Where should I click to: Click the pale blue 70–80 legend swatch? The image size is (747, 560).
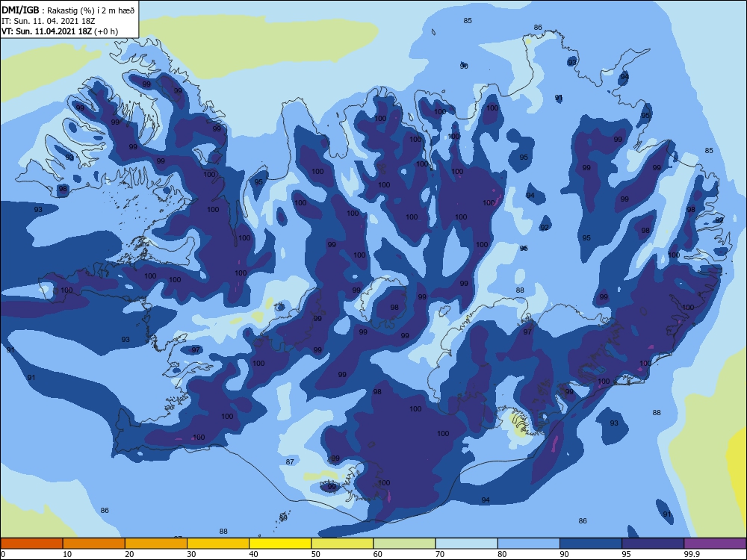(466, 544)
